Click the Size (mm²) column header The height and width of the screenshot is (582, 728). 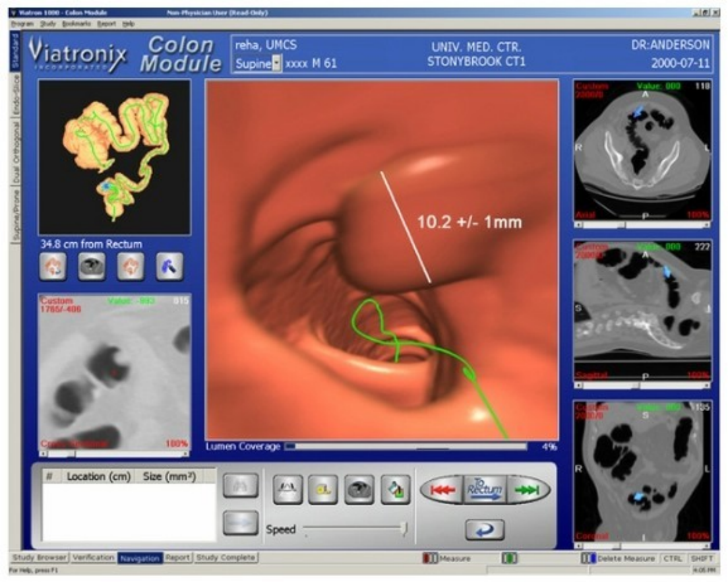pyautogui.click(x=169, y=476)
